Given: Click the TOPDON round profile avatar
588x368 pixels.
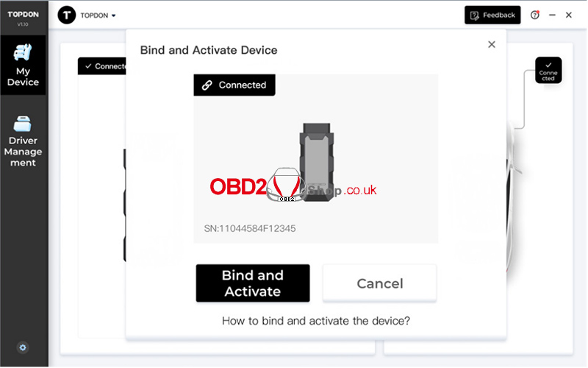Looking at the screenshot, I should point(67,15).
